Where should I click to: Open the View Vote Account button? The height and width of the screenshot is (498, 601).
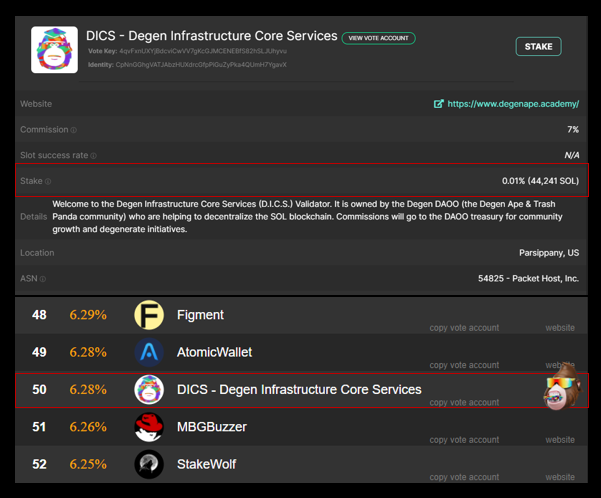pyautogui.click(x=378, y=38)
